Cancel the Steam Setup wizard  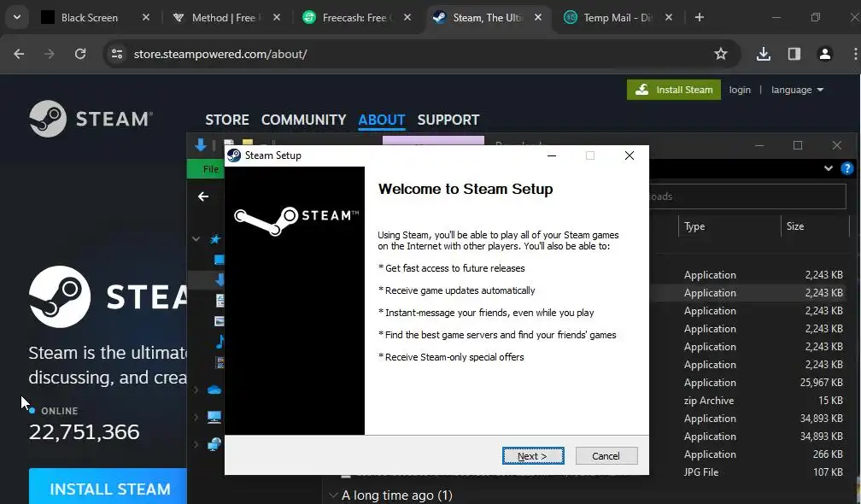(606, 455)
